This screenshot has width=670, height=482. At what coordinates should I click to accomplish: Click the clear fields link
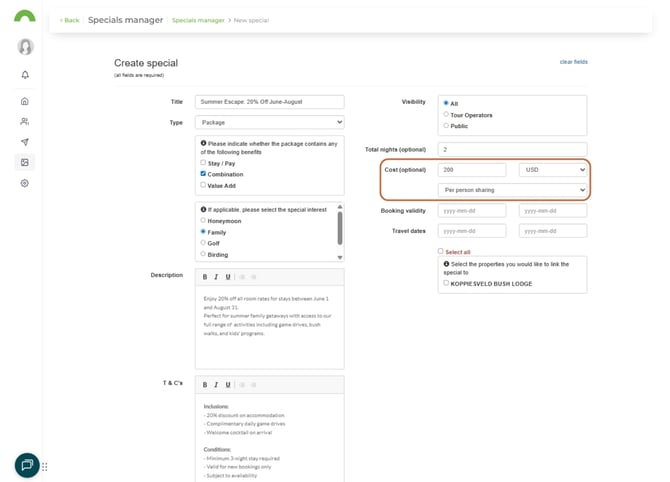coord(573,62)
